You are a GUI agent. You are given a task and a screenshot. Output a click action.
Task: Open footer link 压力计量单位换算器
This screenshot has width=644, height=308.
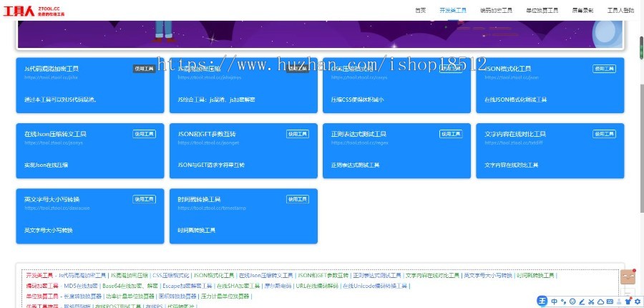225,296
